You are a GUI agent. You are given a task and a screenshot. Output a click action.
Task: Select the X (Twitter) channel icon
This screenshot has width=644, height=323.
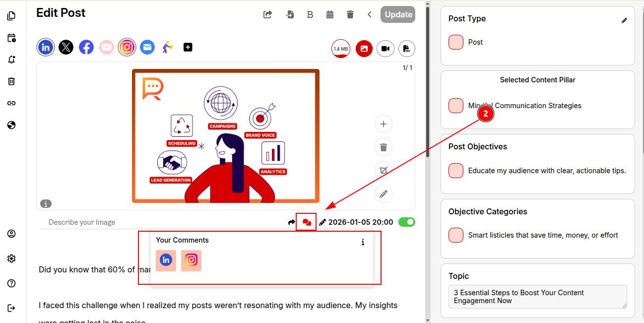66,47
